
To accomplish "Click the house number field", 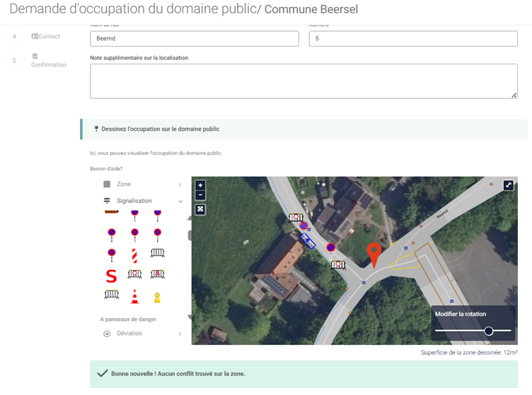I will tap(413, 39).
